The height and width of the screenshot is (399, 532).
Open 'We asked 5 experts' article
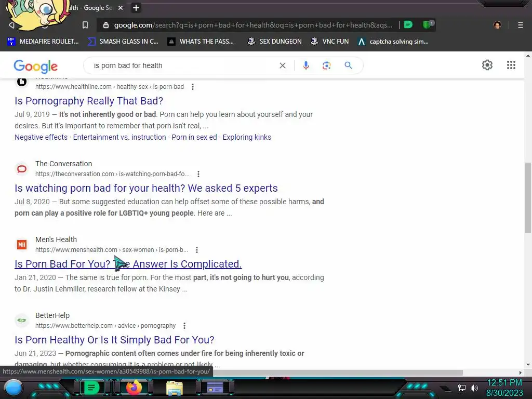click(x=146, y=188)
